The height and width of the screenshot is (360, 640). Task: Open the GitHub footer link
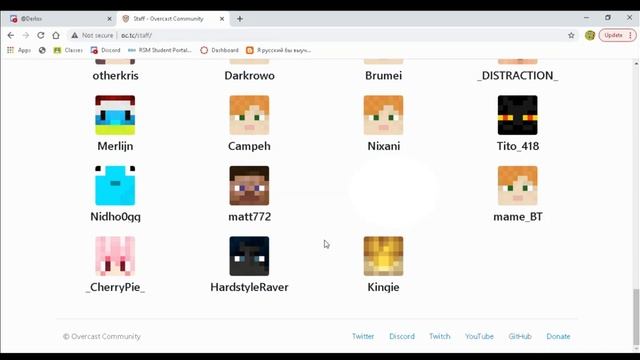click(520, 336)
